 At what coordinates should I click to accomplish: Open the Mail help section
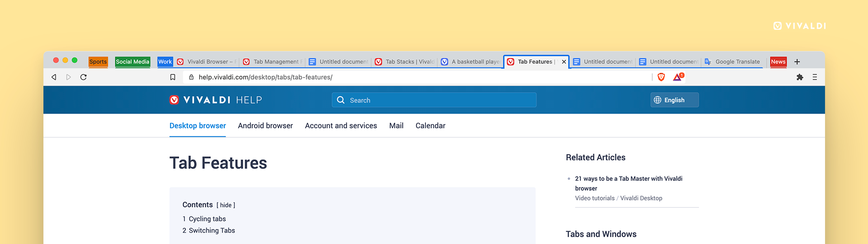(396, 126)
